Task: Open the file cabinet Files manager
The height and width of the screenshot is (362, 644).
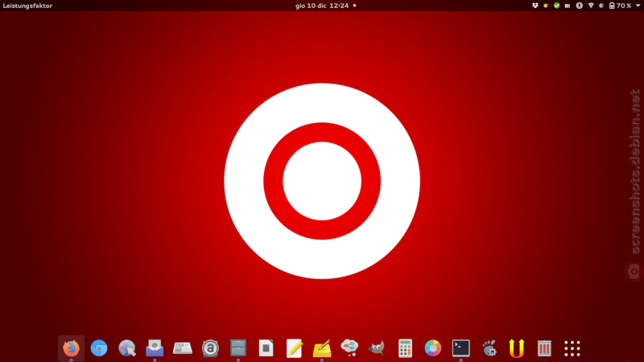Action: click(238, 348)
